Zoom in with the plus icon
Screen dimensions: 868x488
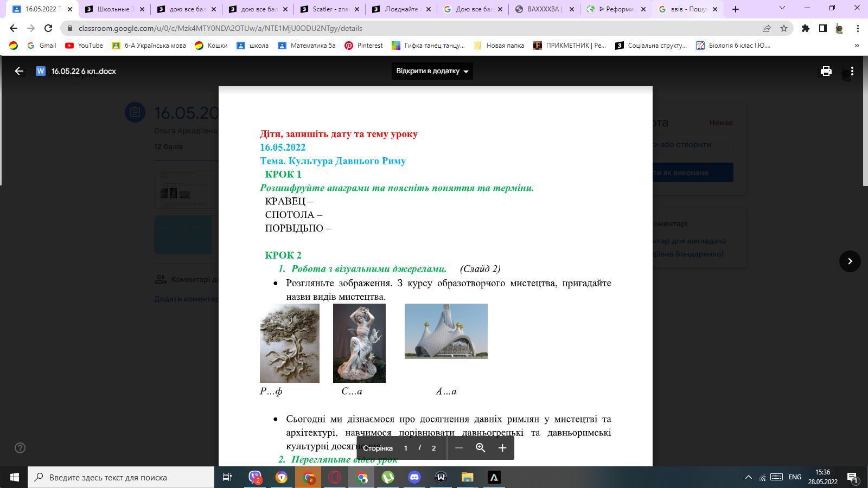[502, 448]
